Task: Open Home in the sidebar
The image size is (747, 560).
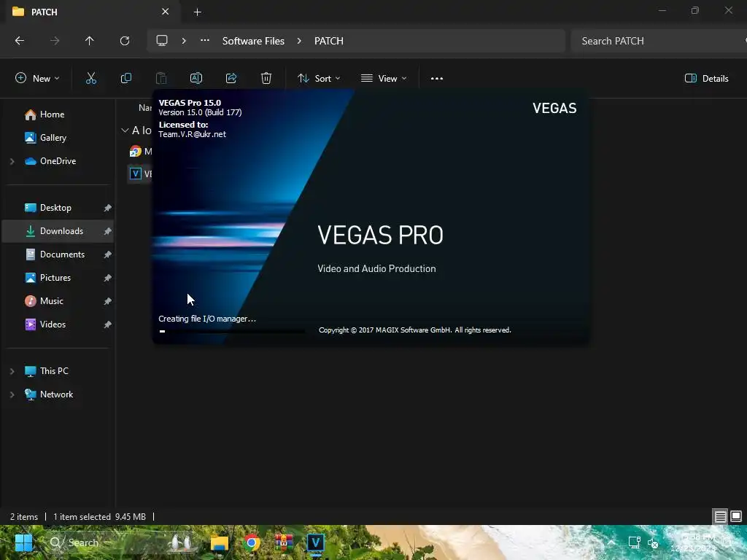Action: click(52, 114)
